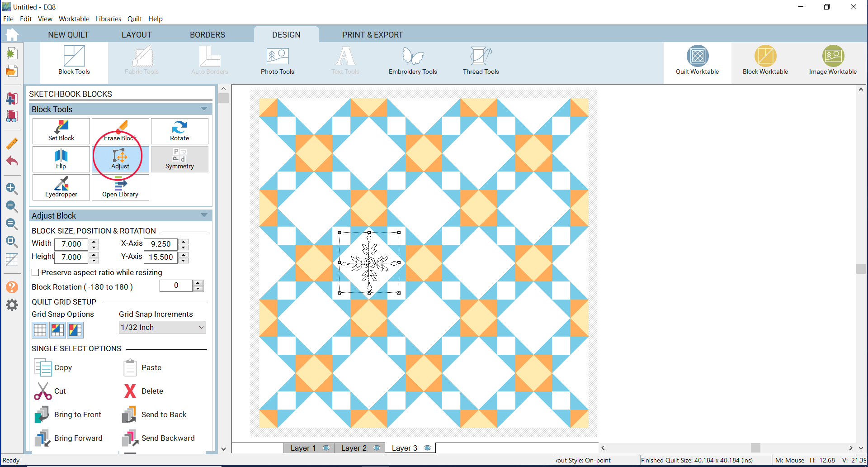Switch to the LAYOUT tab

click(x=137, y=35)
